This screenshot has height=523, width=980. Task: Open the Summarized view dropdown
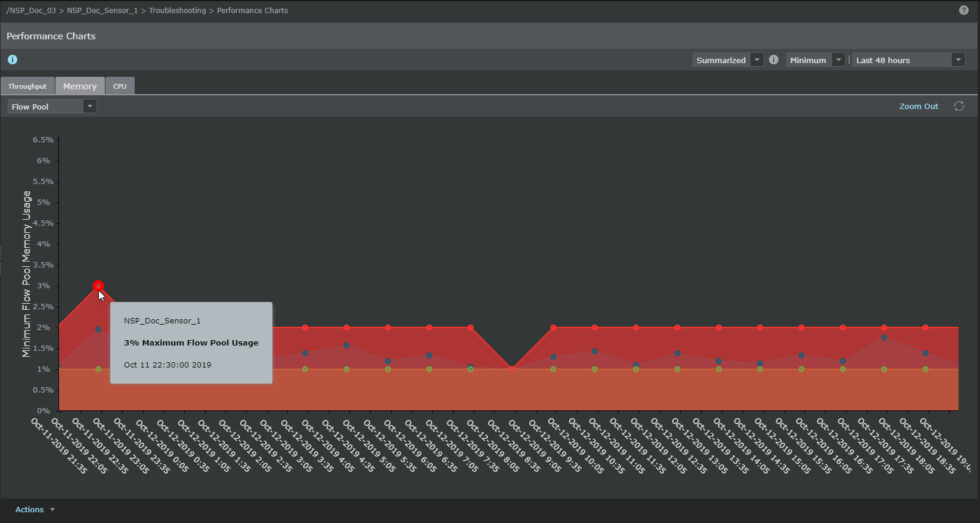coord(728,60)
